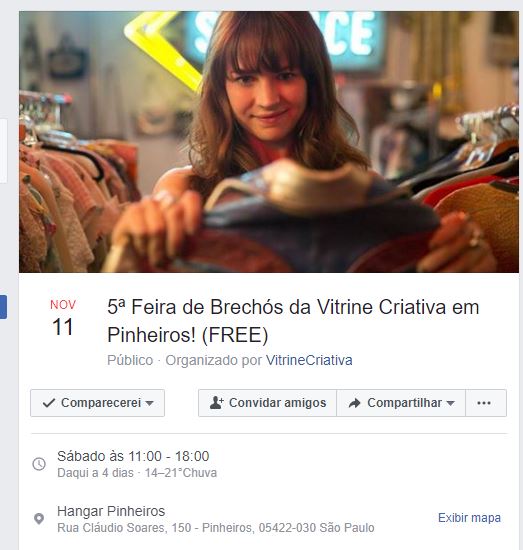Click the NOV 11 date badge
Viewport: 523px width, 550px height.
tap(63, 318)
